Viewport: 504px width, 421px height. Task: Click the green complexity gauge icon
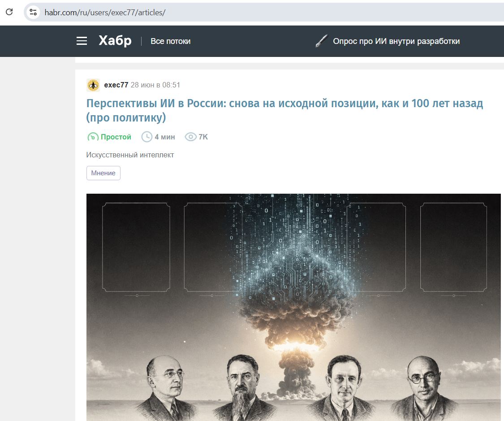(93, 137)
